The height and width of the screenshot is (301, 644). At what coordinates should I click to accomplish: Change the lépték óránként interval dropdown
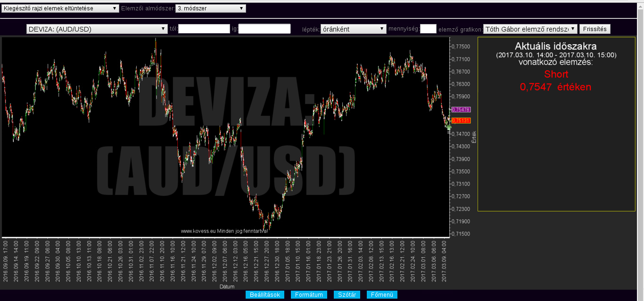[353, 29]
